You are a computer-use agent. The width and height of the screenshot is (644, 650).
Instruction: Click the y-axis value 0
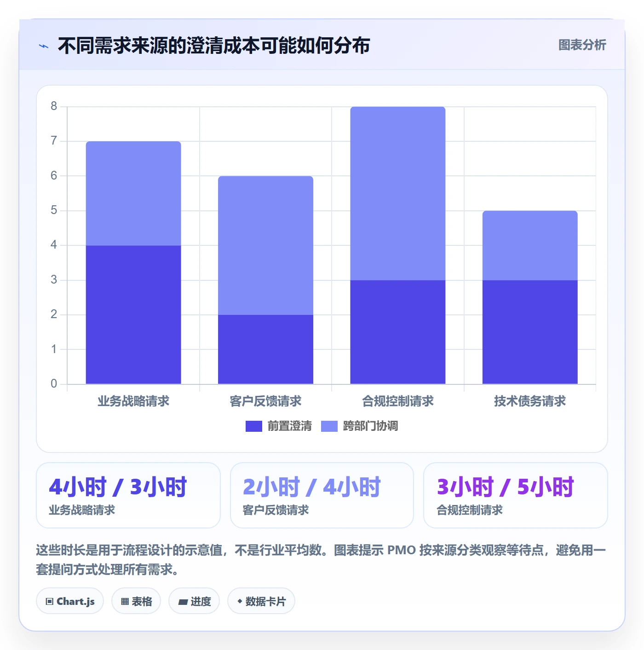click(54, 383)
